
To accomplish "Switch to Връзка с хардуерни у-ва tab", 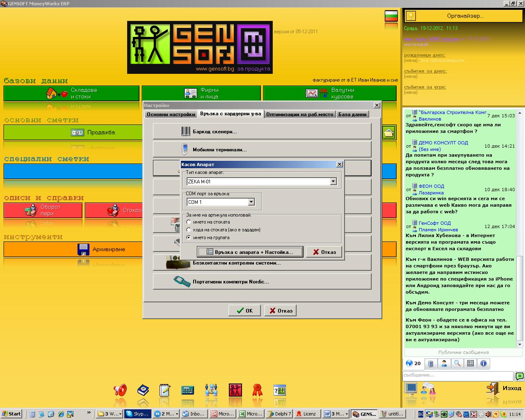I will point(231,114).
